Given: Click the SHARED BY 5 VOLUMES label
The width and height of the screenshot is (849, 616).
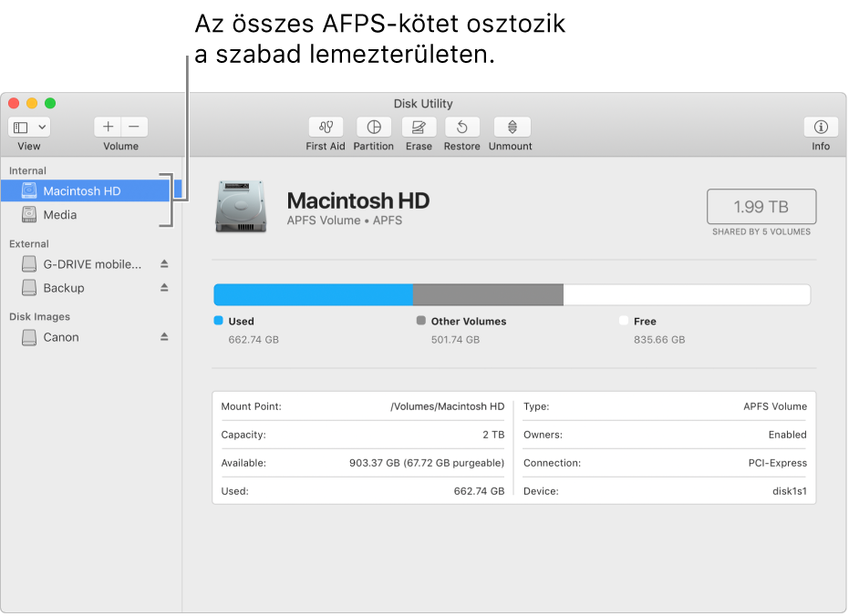Looking at the screenshot, I should 761,232.
